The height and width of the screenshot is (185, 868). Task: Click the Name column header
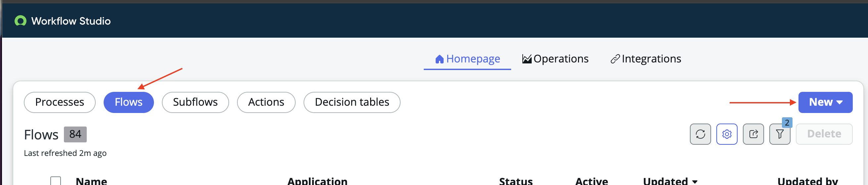point(91,181)
